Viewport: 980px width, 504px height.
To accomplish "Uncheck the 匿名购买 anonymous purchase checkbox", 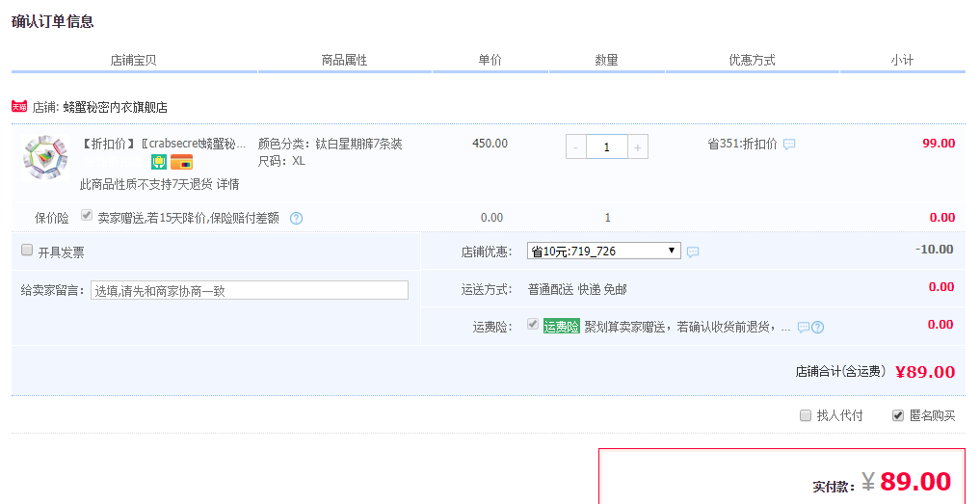I will point(898,415).
